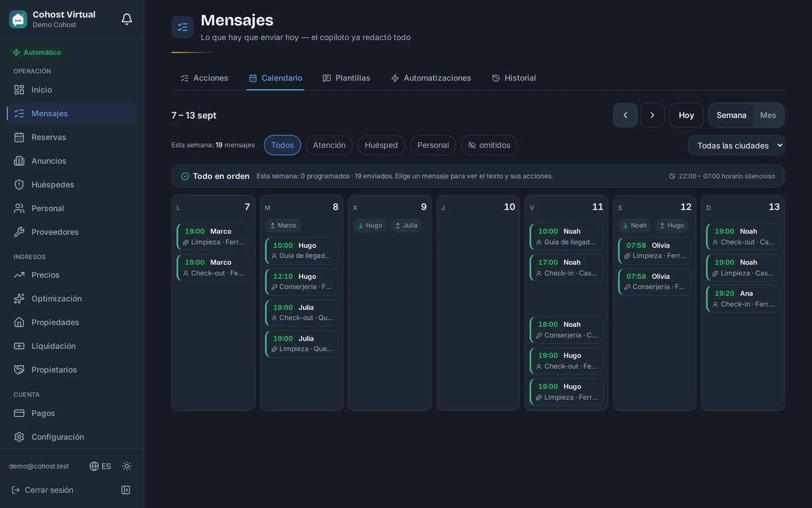The width and height of the screenshot is (812, 508).
Task: Switch to the Automatizaciones tab
Action: point(431,78)
